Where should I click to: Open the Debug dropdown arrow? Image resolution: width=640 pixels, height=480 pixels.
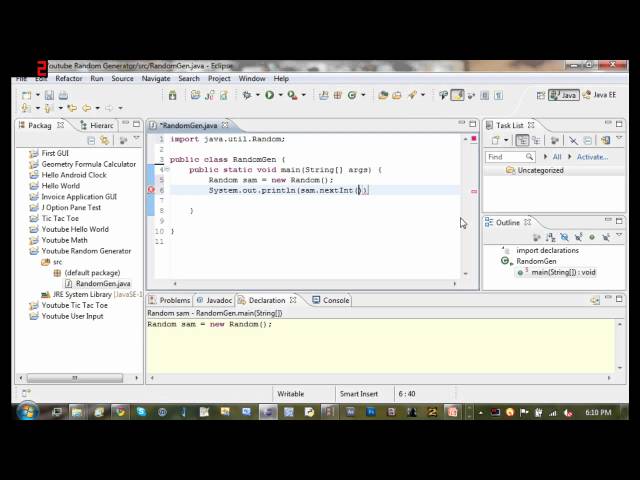click(258, 95)
